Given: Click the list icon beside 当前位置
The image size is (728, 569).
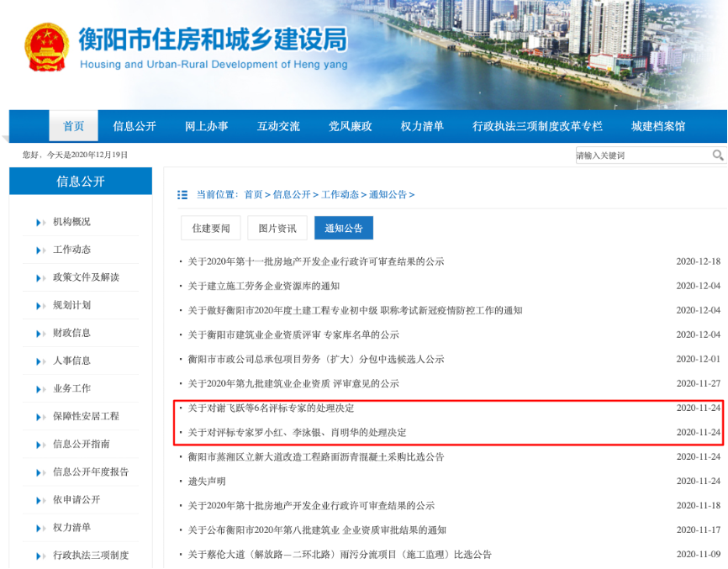Looking at the screenshot, I should [x=182, y=195].
